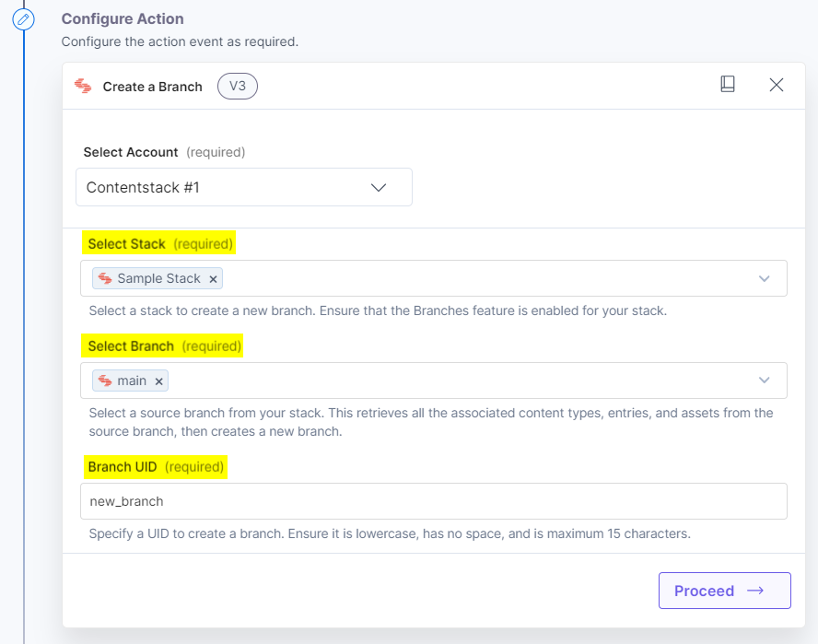Click the V3 version badge
This screenshot has width=818, height=644.
[x=238, y=86]
